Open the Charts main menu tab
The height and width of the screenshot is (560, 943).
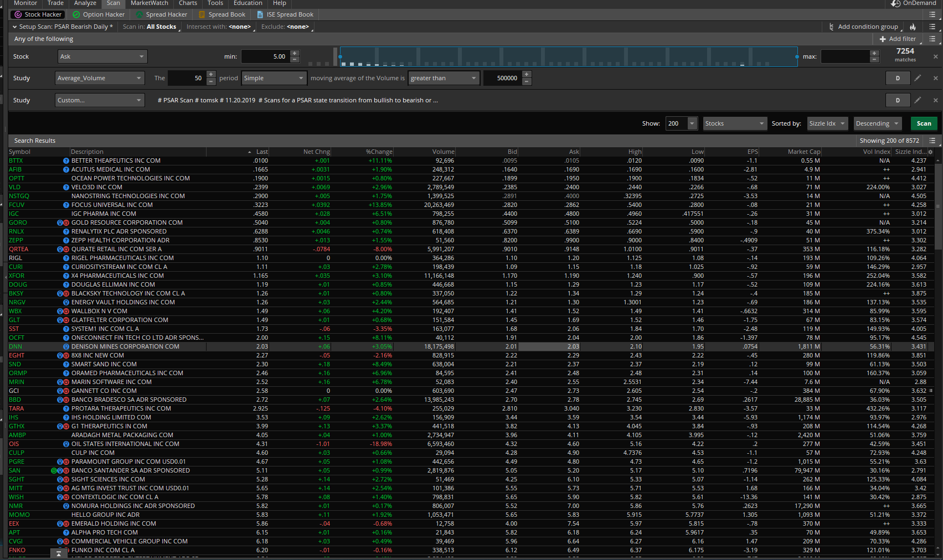click(188, 3)
